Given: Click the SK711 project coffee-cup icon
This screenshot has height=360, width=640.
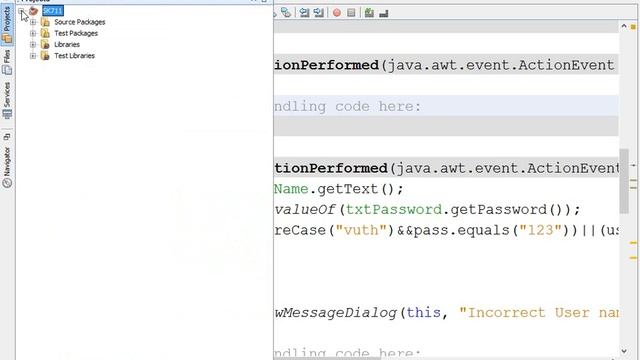Looking at the screenshot, I should point(33,11).
